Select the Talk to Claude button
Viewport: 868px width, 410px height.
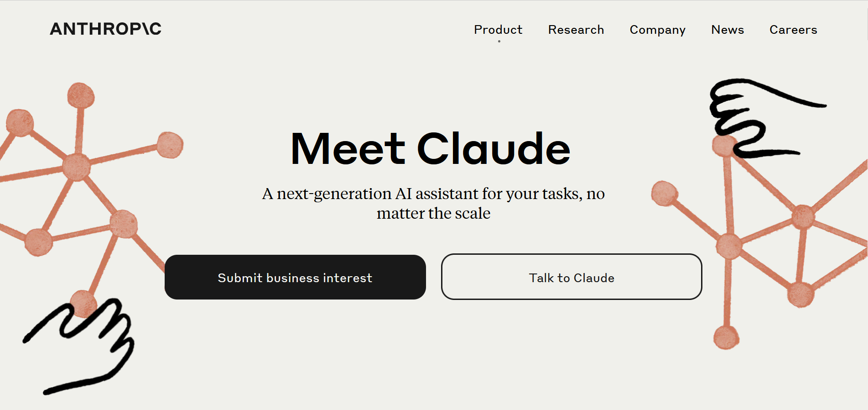572,277
